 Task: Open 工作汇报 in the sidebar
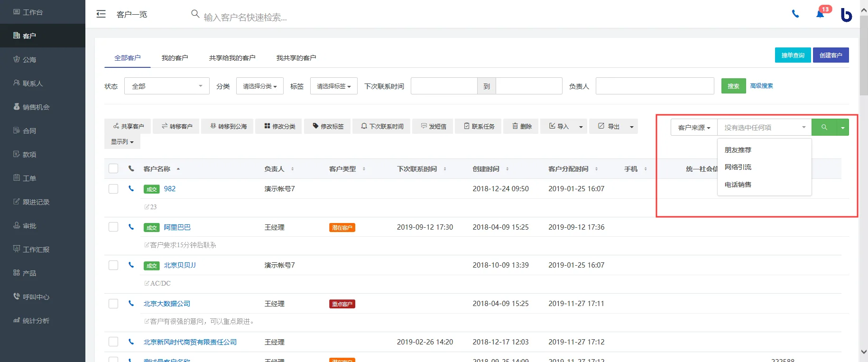pos(43,249)
